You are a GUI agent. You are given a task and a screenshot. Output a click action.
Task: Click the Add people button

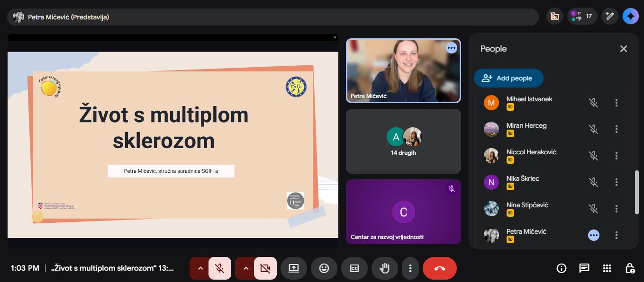tap(508, 78)
